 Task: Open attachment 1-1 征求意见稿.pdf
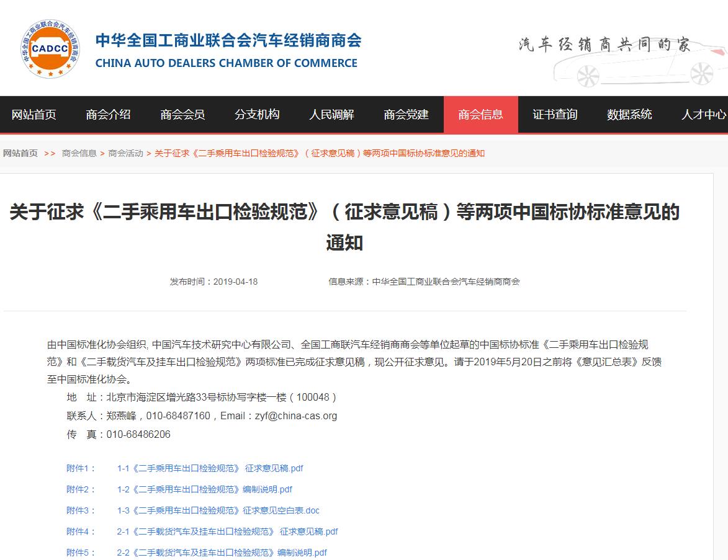(210, 469)
